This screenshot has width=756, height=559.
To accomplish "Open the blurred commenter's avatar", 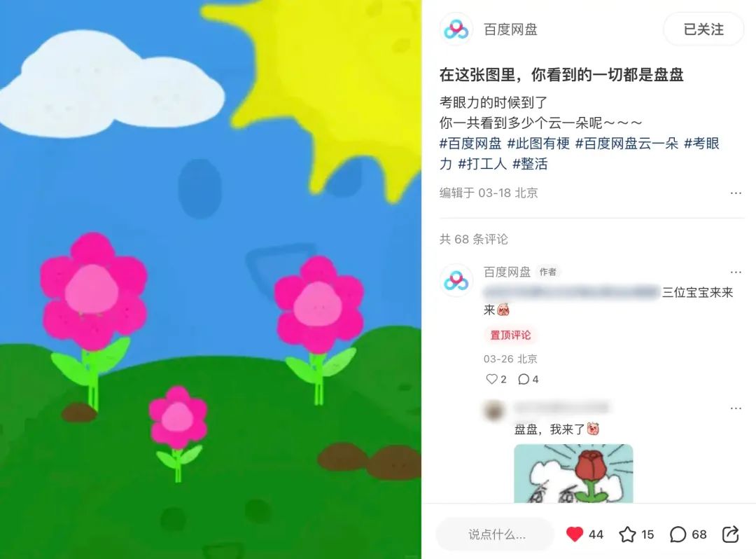I will pyautogui.click(x=493, y=411).
